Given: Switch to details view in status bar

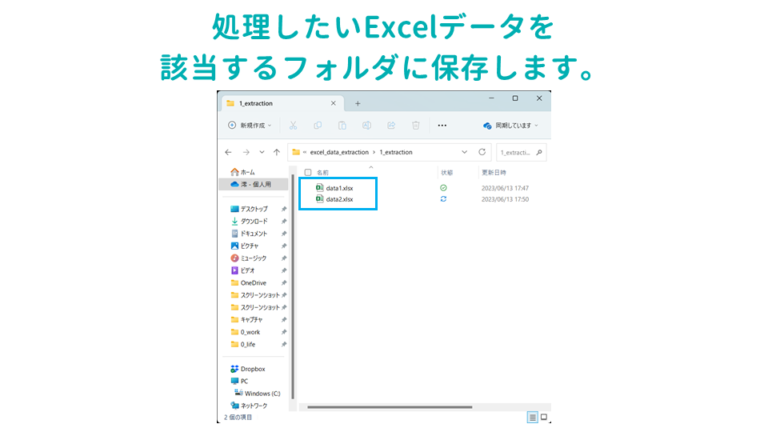Looking at the screenshot, I should (x=532, y=417).
